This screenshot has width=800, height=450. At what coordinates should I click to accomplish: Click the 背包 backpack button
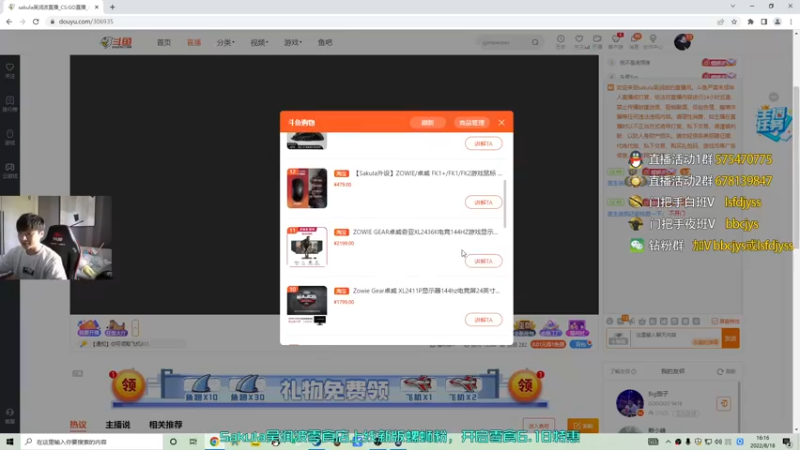tap(581, 344)
